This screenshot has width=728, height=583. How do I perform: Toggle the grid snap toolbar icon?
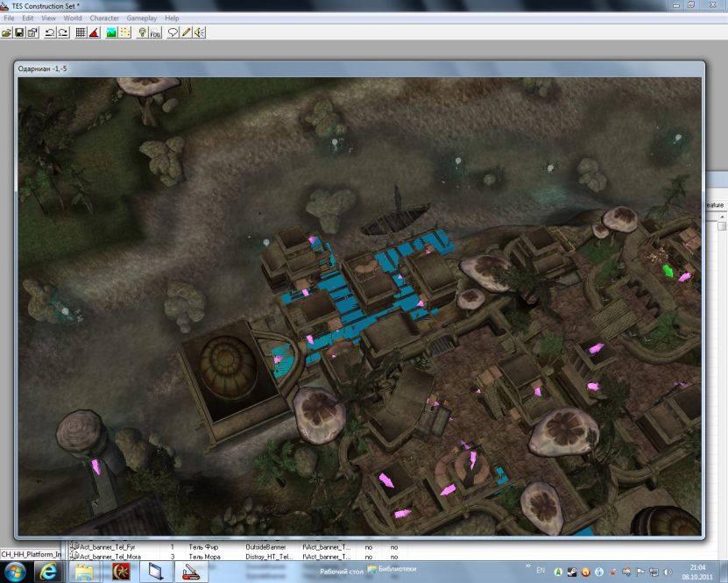pos(81,32)
